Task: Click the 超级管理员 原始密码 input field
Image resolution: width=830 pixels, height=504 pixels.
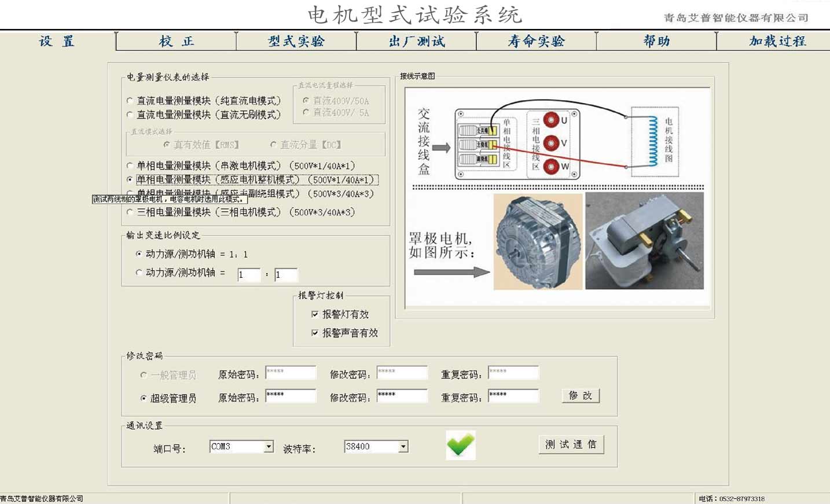Action: click(290, 396)
